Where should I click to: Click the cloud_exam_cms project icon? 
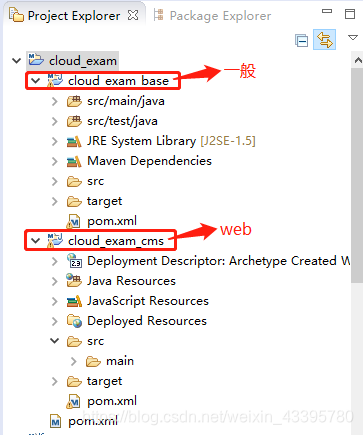[x=55, y=240]
